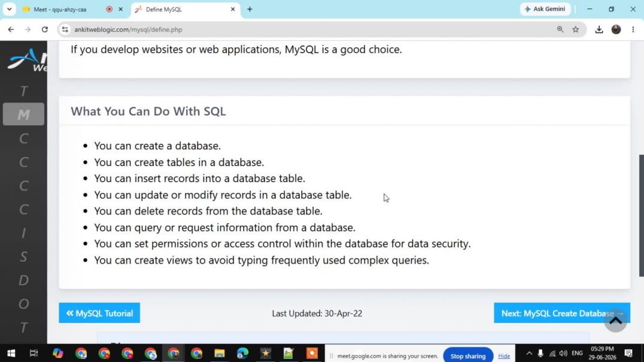Open the Wi-Fi network tray icon
644x362 pixels.
point(552,354)
